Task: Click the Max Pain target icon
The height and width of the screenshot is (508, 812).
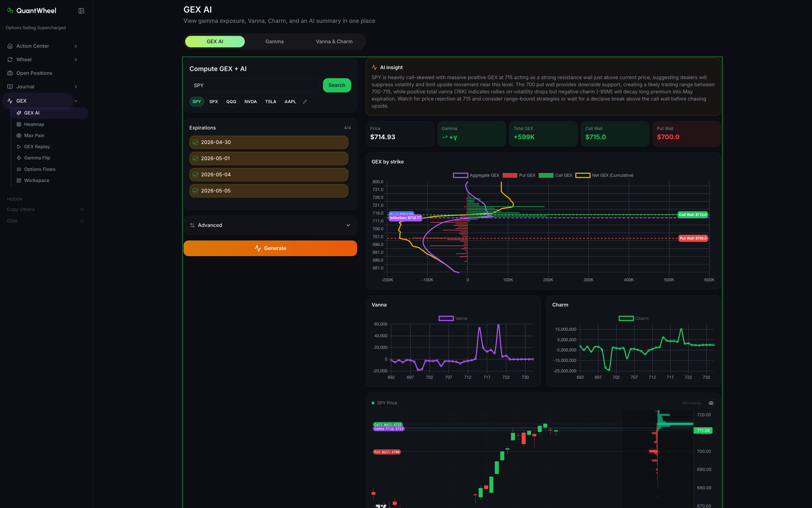Action: pos(19,135)
